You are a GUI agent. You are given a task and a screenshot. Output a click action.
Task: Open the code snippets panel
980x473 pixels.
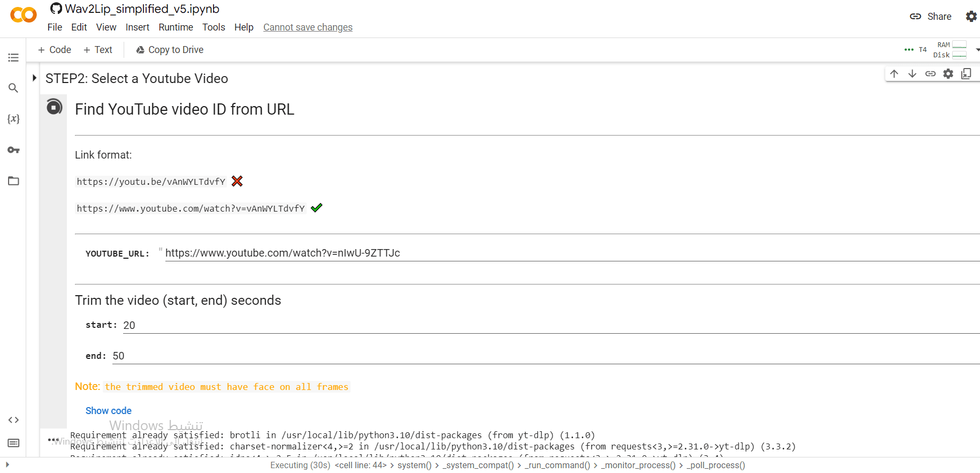13,420
